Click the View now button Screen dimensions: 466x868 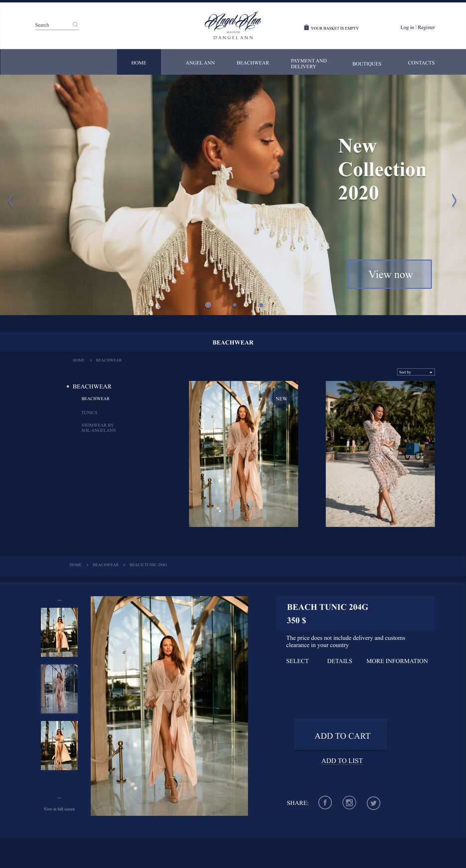[x=390, y=274]
